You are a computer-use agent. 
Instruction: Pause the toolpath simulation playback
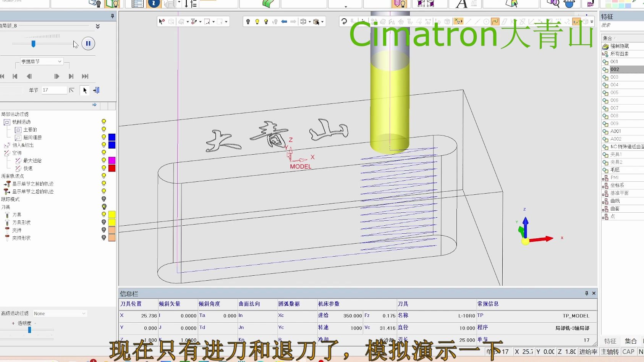coord(88,44)
